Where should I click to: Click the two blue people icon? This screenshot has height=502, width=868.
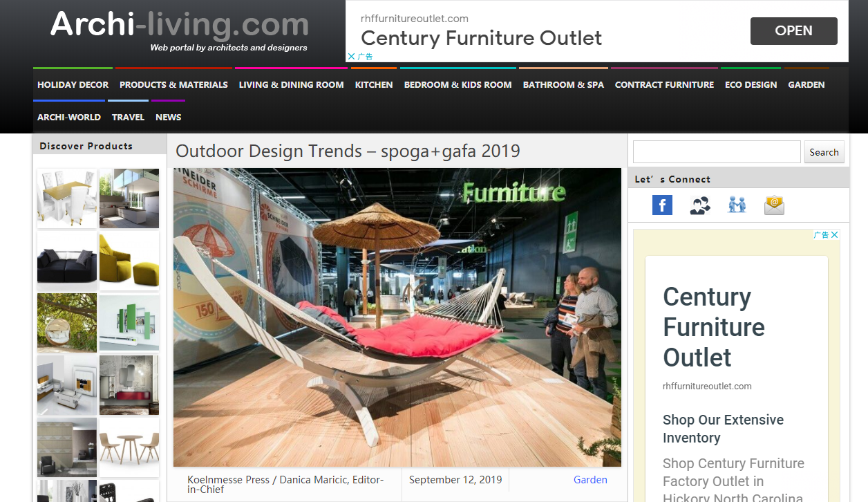(737, 205)
